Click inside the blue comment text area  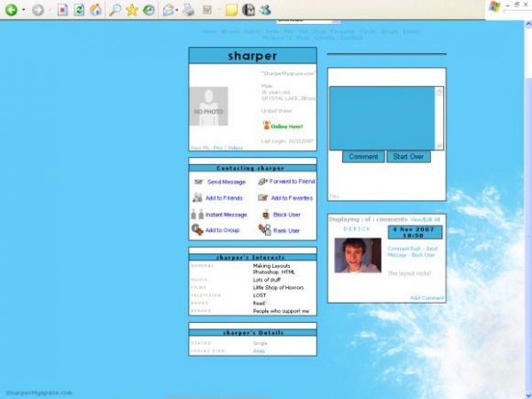382,118
